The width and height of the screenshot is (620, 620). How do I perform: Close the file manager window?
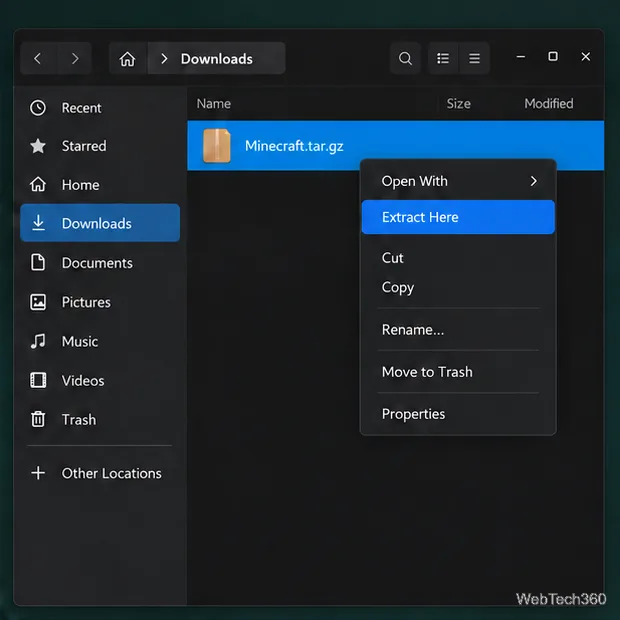(586, 57)
